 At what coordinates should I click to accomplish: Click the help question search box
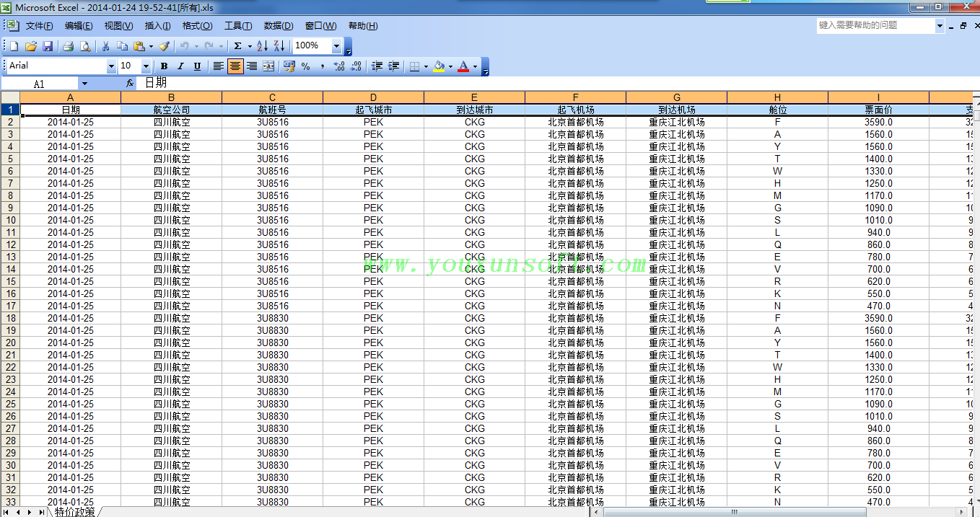(875, 25)
